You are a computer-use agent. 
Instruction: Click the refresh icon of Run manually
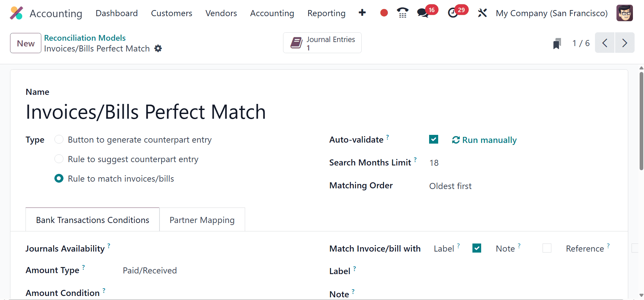(x=456, y=140)
